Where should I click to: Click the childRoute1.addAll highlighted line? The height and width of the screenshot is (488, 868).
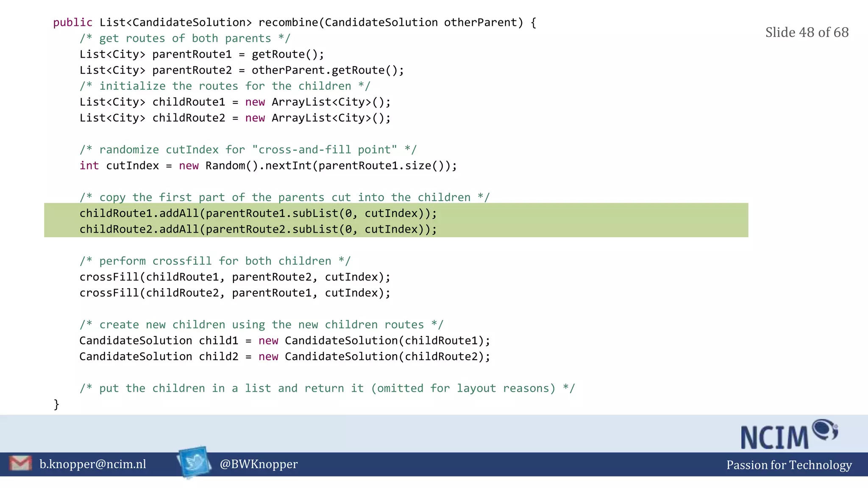258,213
